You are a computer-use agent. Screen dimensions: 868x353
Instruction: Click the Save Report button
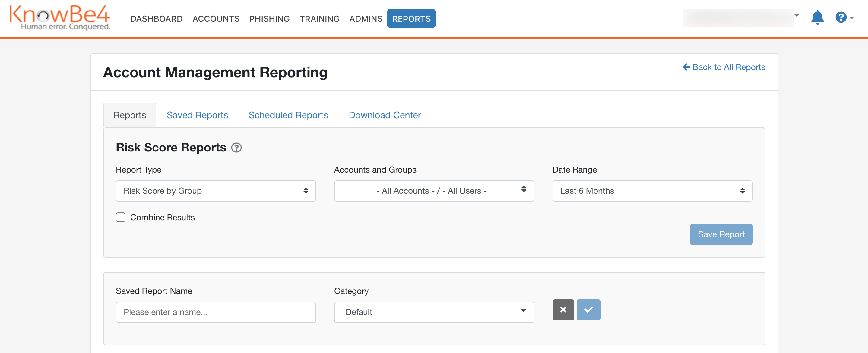click(721, 234)
